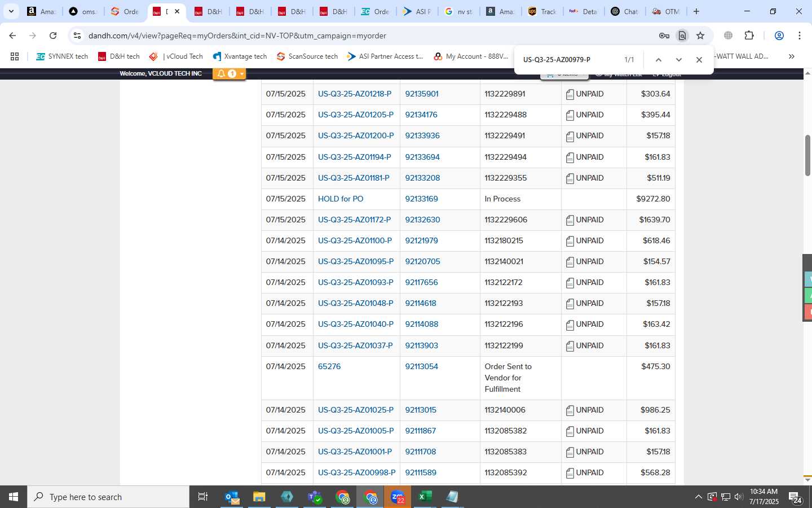Viewport: 812px width, 508px height.
Task: Select invoice number 1132122196
Action: click(x=504, y=325)
